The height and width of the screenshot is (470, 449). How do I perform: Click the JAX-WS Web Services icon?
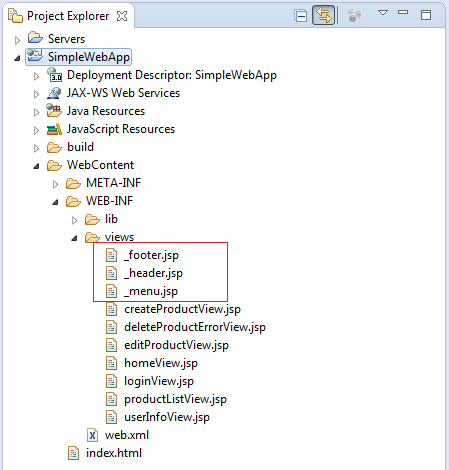click(x=54, y=93)
